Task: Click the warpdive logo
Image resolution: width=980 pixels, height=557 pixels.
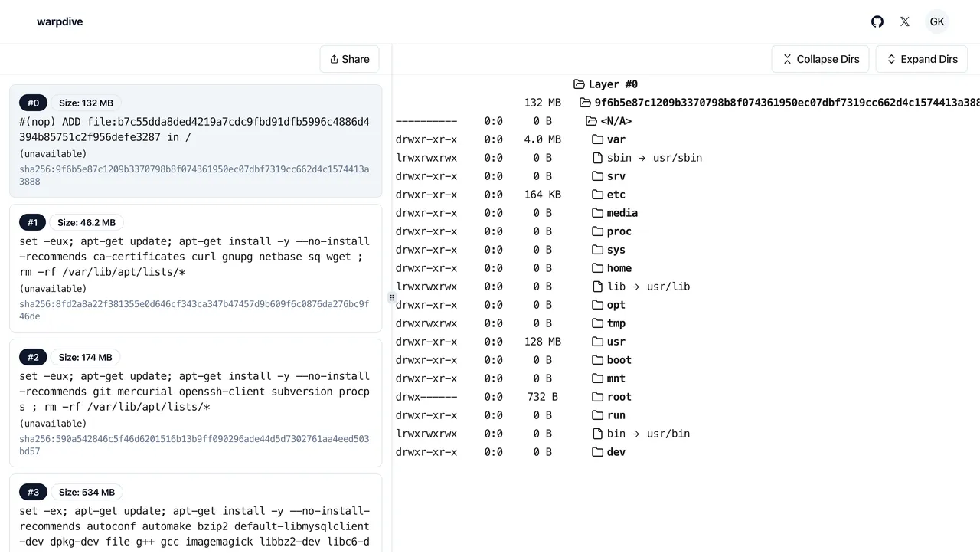Action: 60,21
